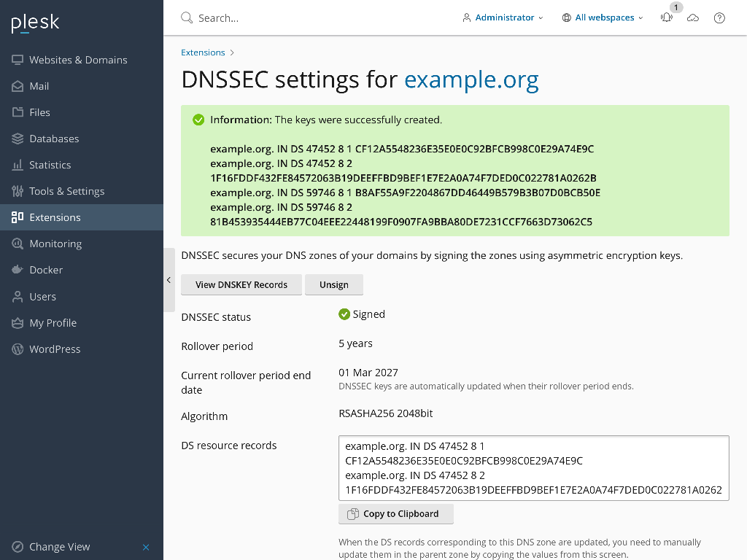
Task: Open the Statistics section
Action: [16, 165]
